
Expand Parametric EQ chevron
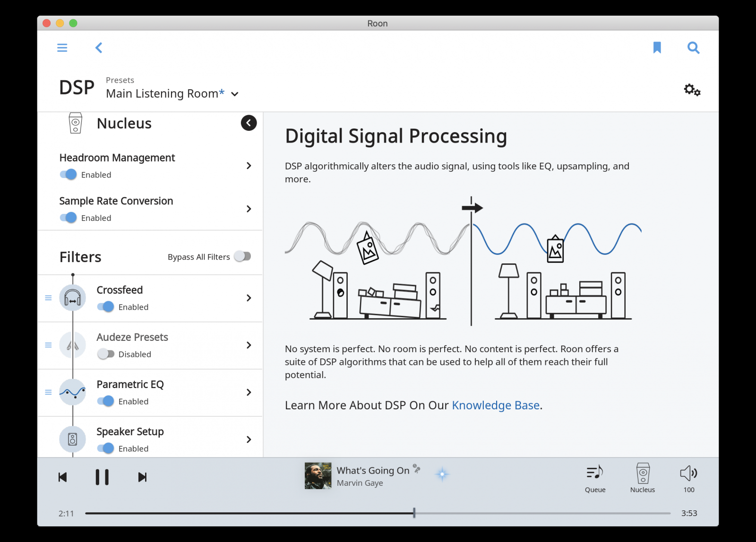[249, 392]
